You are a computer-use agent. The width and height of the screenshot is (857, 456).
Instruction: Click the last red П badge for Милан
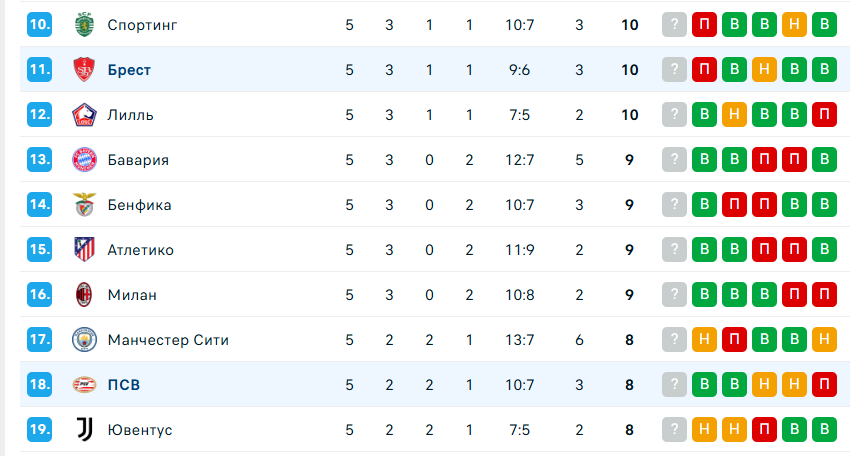tap(825, 295)
